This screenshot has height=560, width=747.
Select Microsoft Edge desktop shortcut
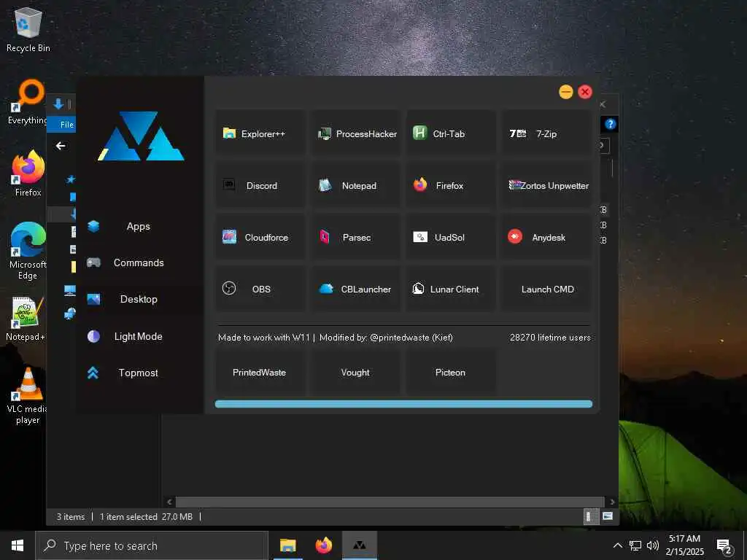coord(28,251)
